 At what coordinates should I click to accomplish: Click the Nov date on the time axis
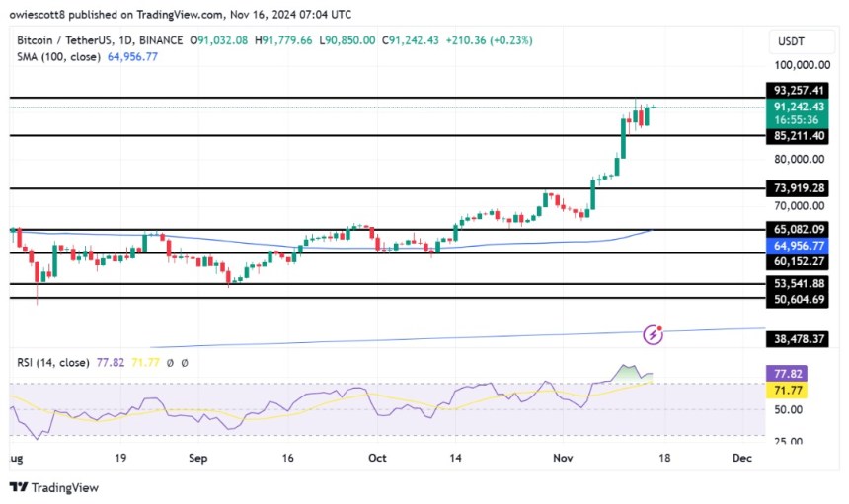tap(563, 458)
